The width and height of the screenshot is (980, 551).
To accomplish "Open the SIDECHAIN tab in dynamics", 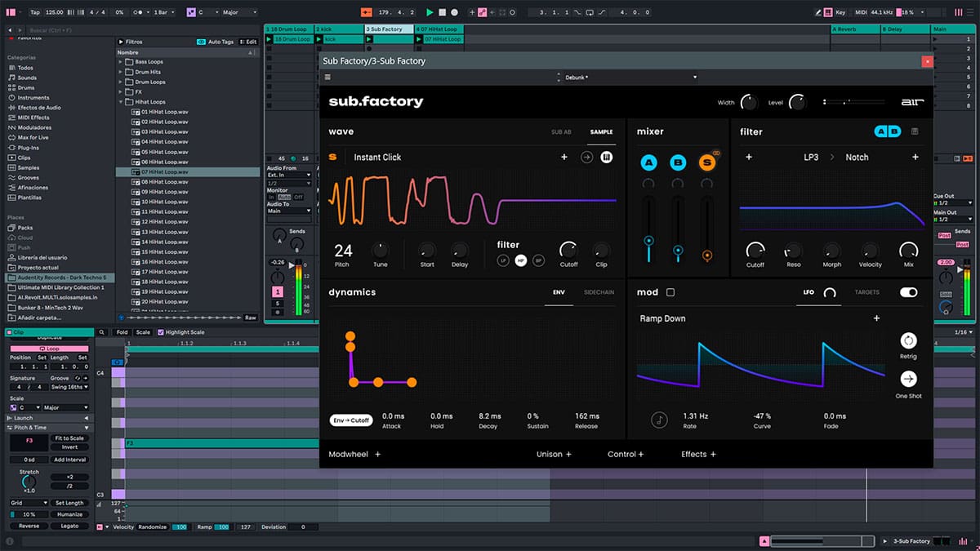I will (x=599, y=292).
